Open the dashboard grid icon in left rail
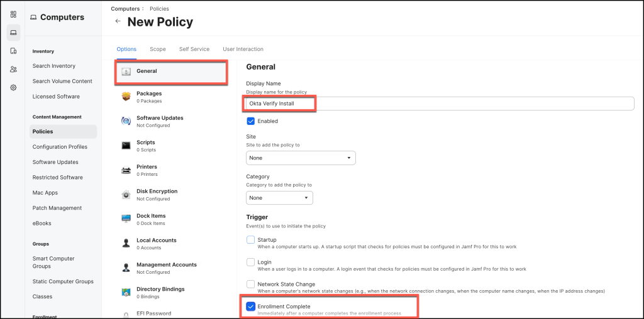644x319 pixels. (x=13, y=14)
